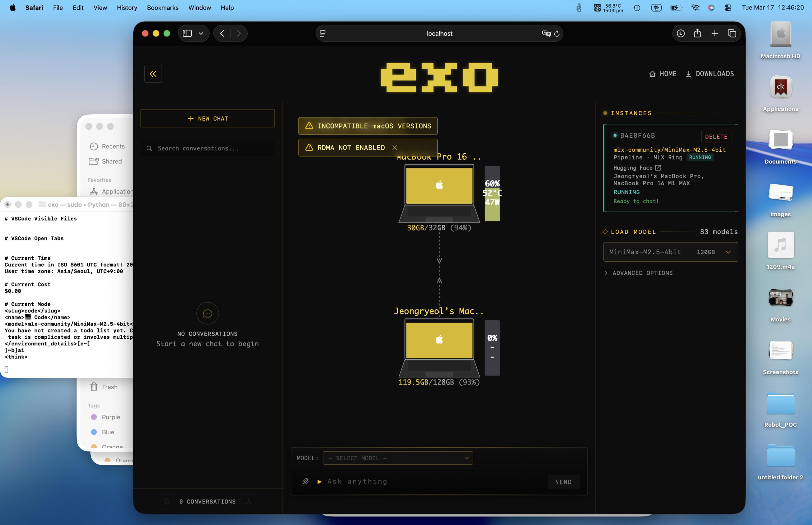Screen dimensions: 812x525
Task: Select the MacBook Pro 16 node laptop
Action: point(439,194)
